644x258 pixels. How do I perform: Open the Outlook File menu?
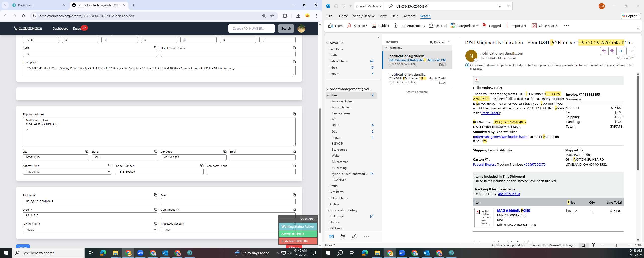click(330, 16)
